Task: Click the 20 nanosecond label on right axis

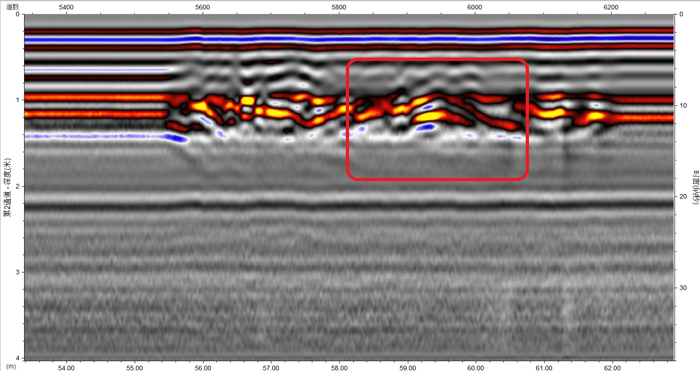Action: coord(681,196)
